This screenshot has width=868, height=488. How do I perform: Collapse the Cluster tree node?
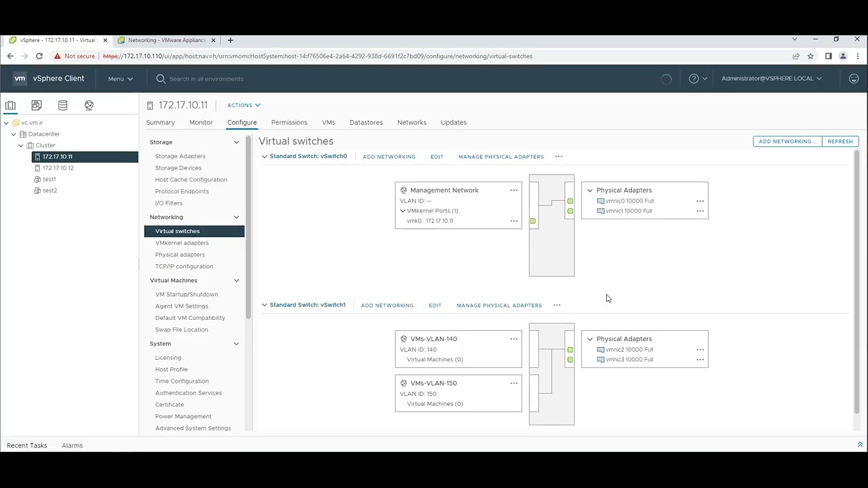pos(21,146)
